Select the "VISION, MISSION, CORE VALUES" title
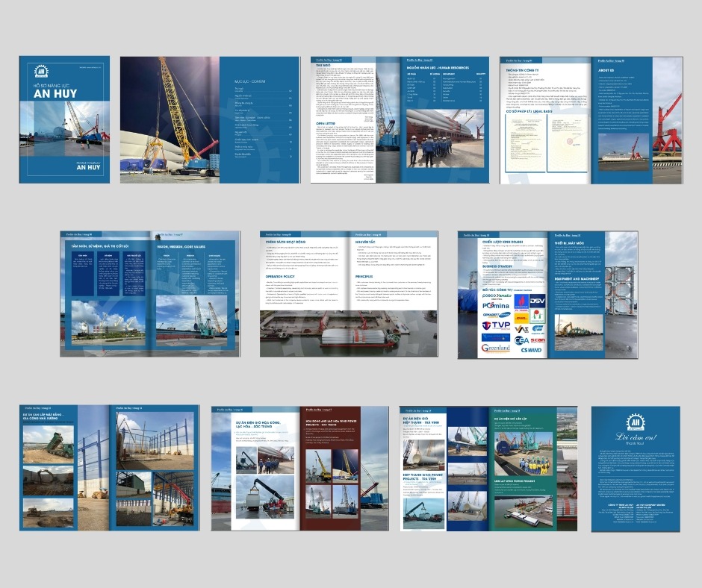Viewport: 702px width, 588px height. point(181,245)
